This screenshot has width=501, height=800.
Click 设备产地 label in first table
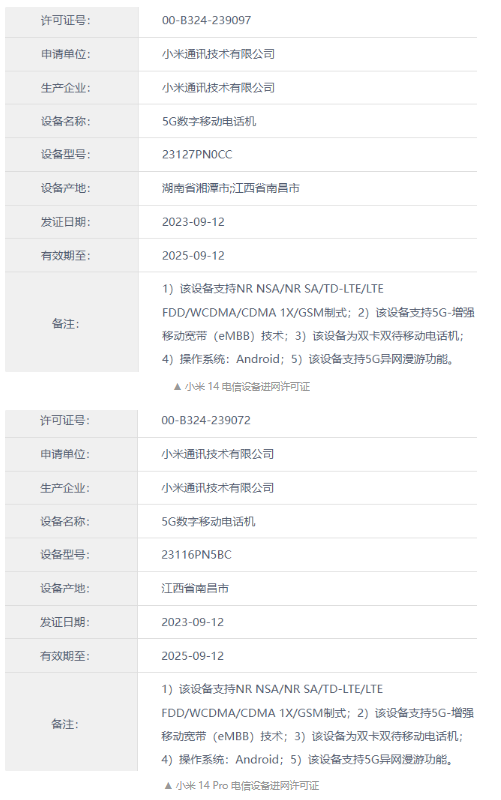point(65,188)
